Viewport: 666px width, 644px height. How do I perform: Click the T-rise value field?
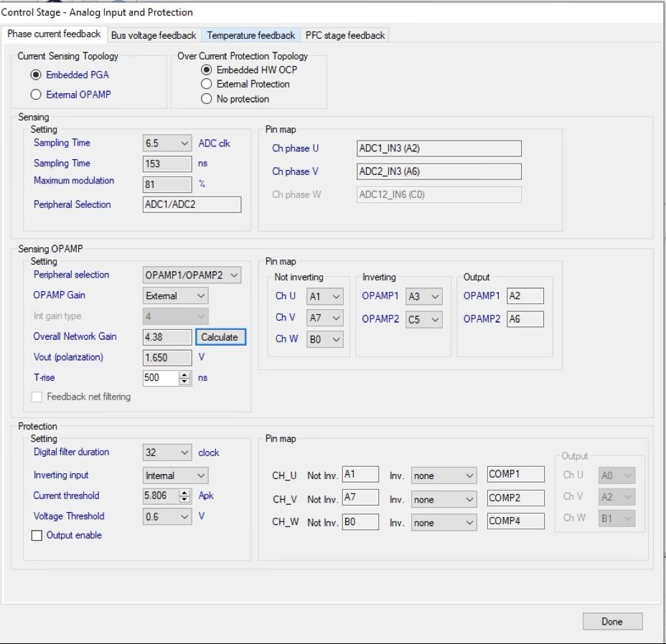[x=161, y=378]
